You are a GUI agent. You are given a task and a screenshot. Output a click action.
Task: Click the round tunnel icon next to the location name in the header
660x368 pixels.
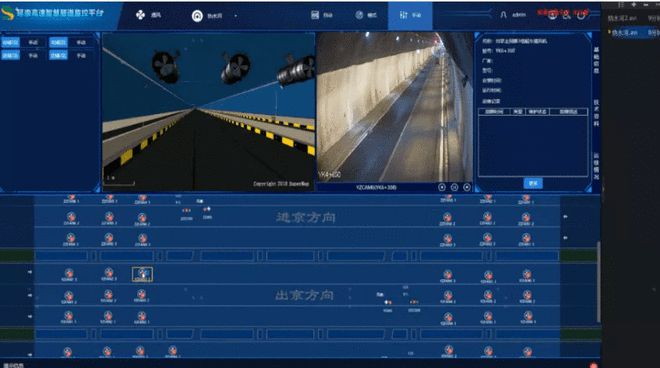197,16
